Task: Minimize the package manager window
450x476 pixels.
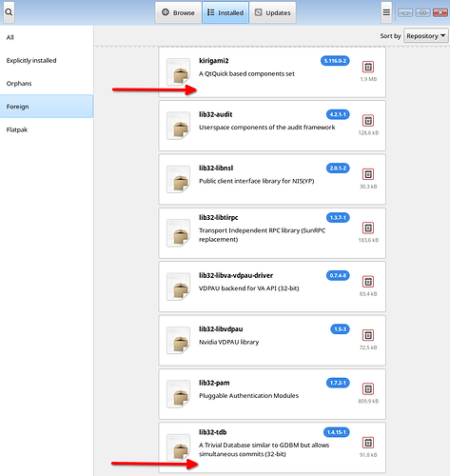Action: (x=405, y=12)
